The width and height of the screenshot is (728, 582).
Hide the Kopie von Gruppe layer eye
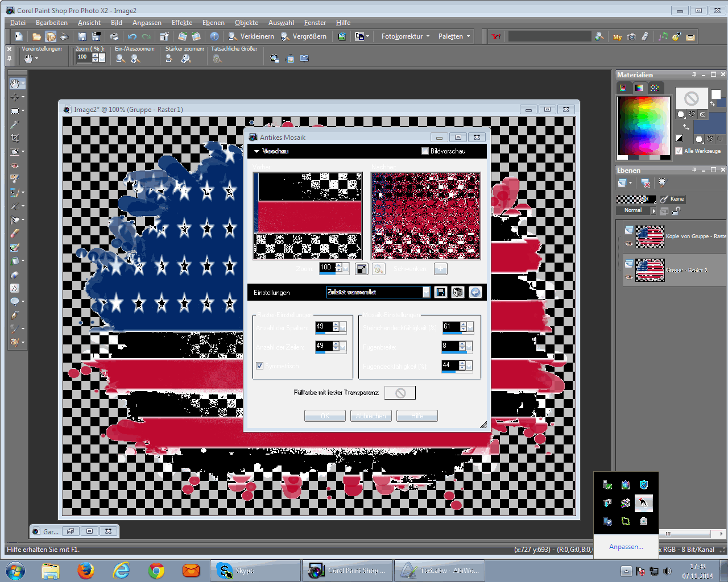pos(628,243)
